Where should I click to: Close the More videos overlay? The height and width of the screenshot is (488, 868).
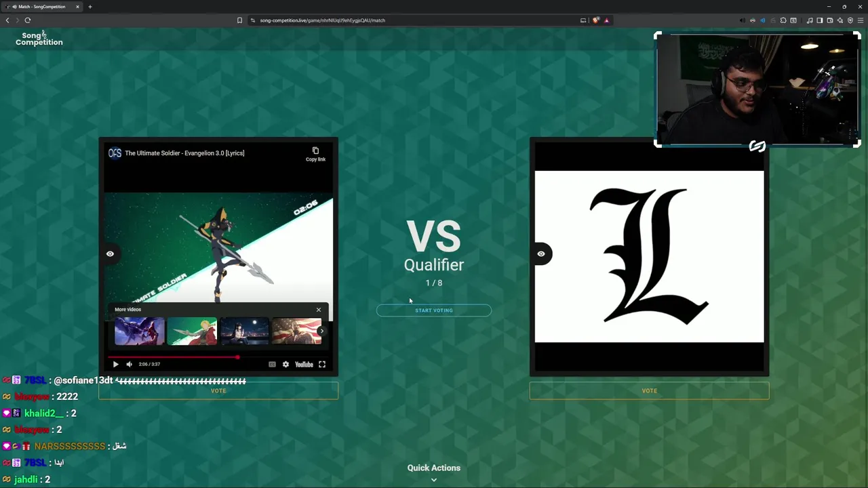[318, 310]
